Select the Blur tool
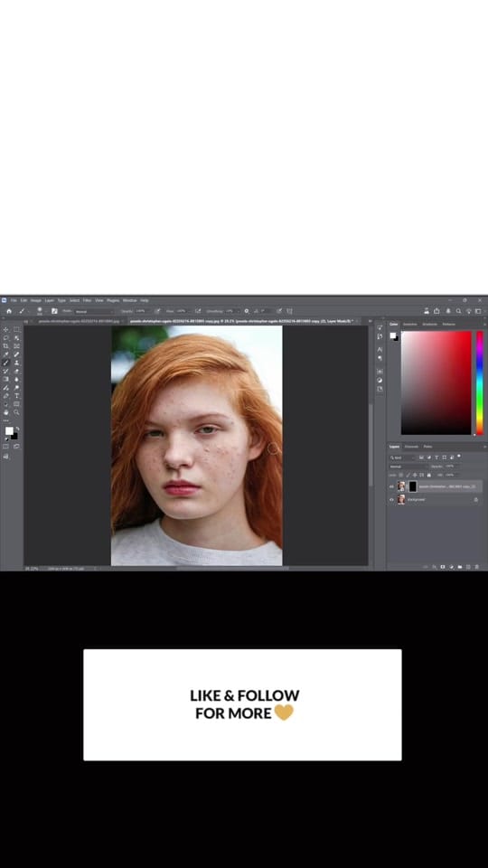The image size is (488, 868). tap(16, 379)
